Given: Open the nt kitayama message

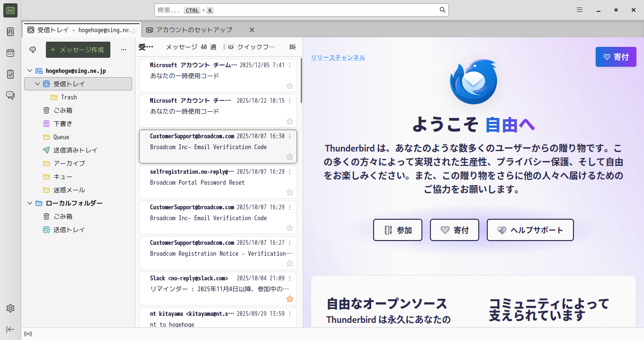Looking at the screenshot, I should point(218,318).
